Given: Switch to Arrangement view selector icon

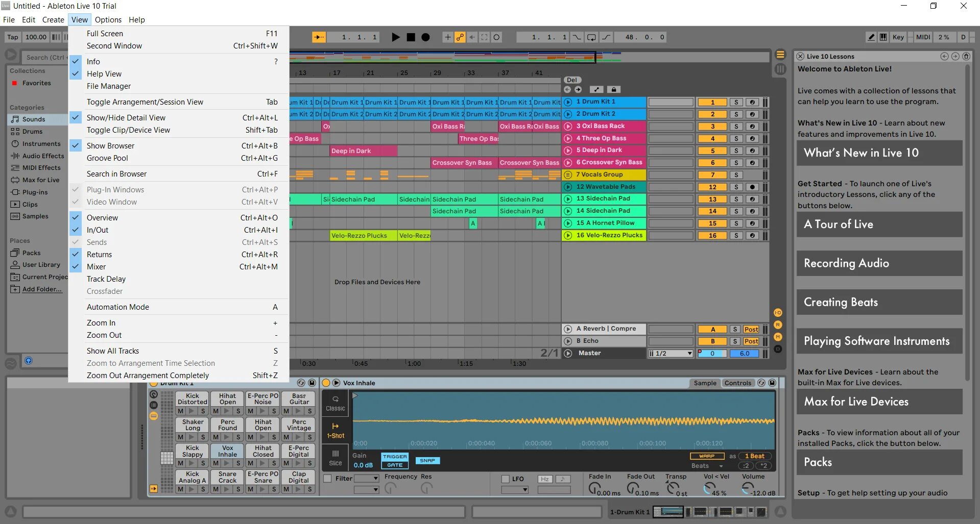Looking at the screenshot, I should pyautogui.click(x=780, y=54).
